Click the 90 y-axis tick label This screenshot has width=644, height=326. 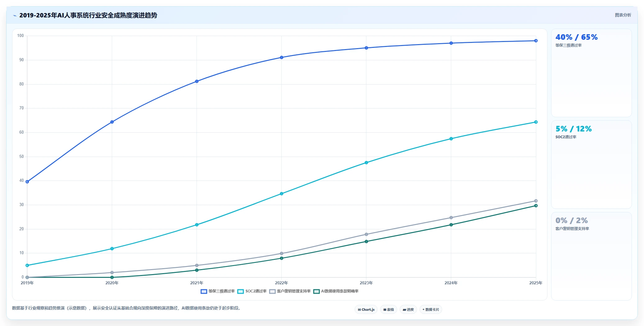click(x=21, y=60)
